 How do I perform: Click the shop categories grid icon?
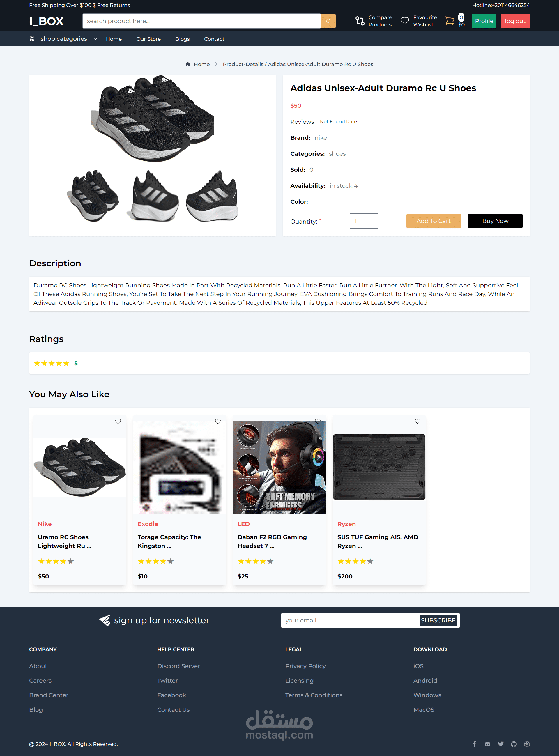32,39
